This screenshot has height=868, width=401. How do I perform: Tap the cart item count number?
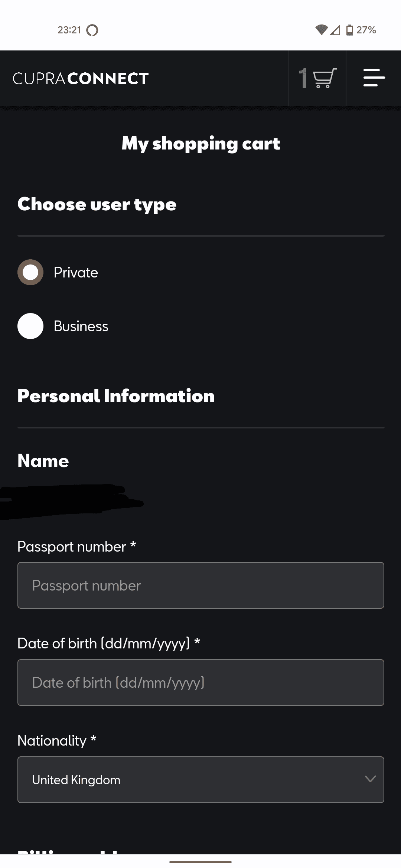[303, 78]
